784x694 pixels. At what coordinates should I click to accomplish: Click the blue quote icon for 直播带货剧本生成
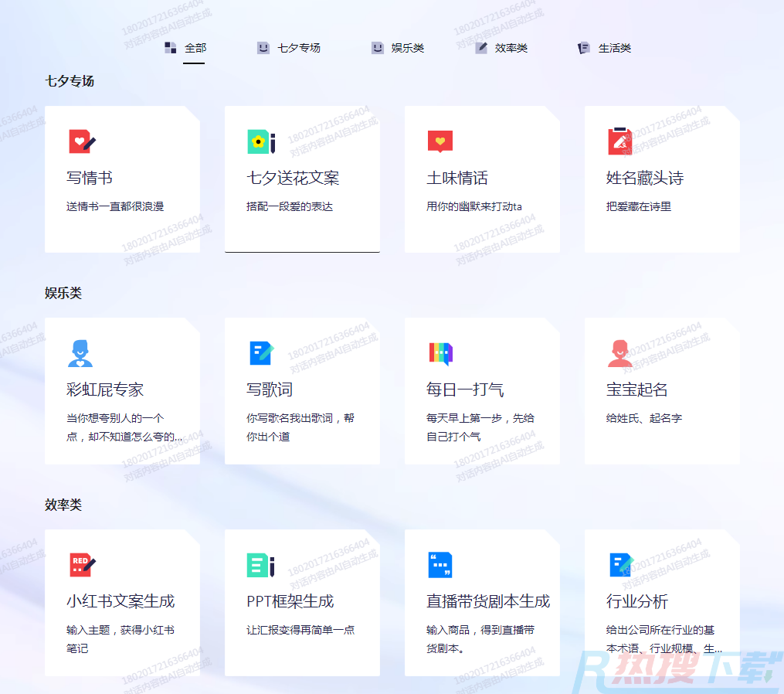440,565
